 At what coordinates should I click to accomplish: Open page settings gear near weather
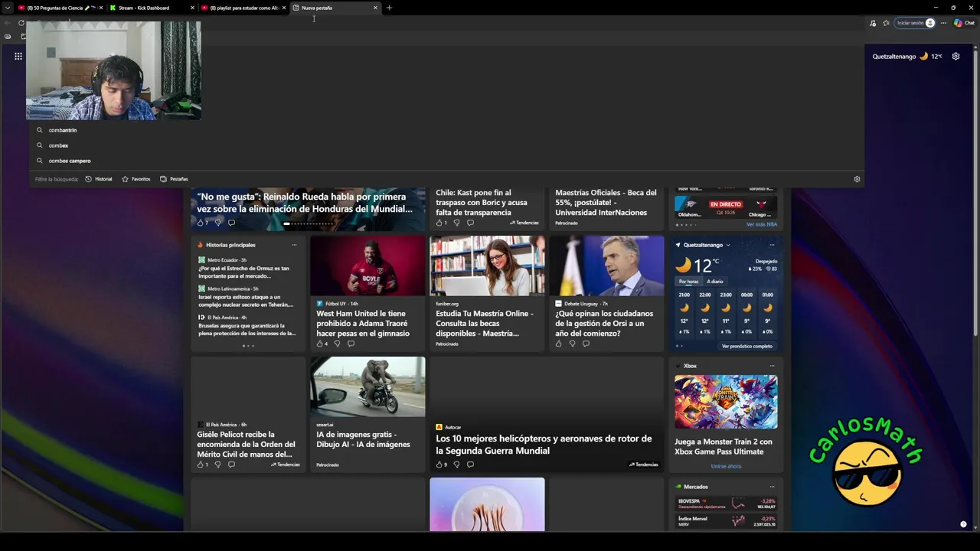[x=955, y=56]
